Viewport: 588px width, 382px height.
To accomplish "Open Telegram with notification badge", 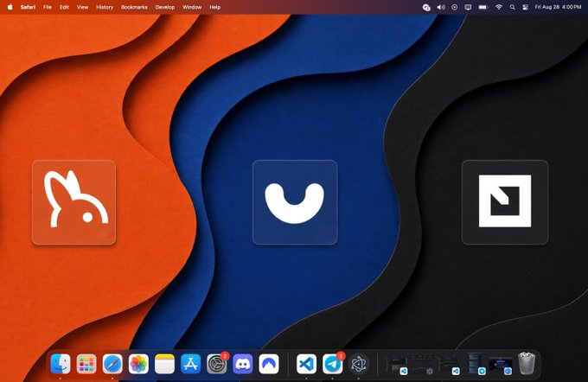I will click(333, 364).
